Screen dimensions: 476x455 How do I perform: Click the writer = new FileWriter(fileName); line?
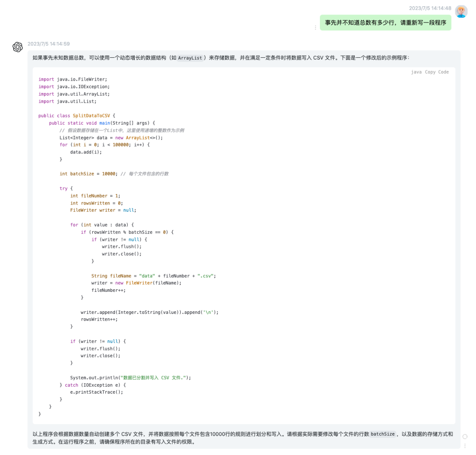[x=136, y=283]
